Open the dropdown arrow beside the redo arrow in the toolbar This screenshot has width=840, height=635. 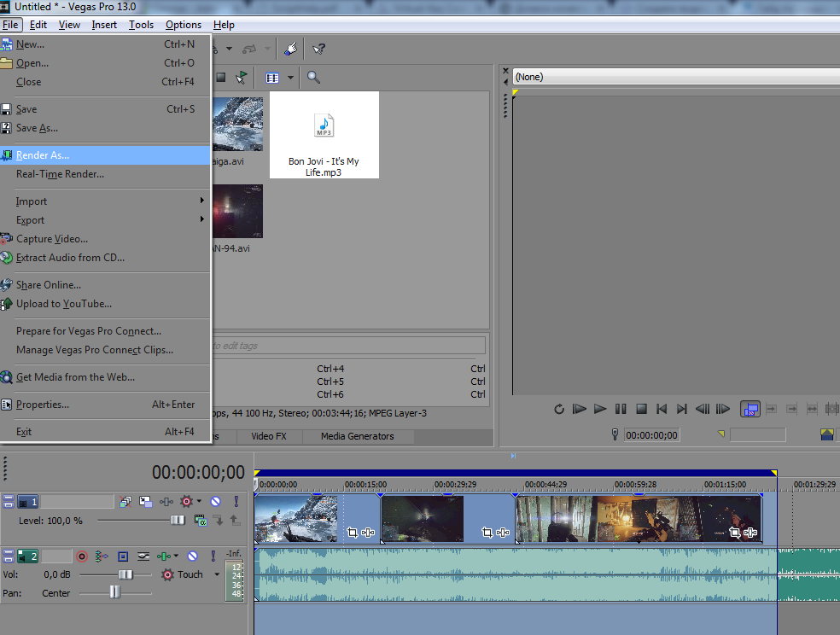[x=267, y=50]
